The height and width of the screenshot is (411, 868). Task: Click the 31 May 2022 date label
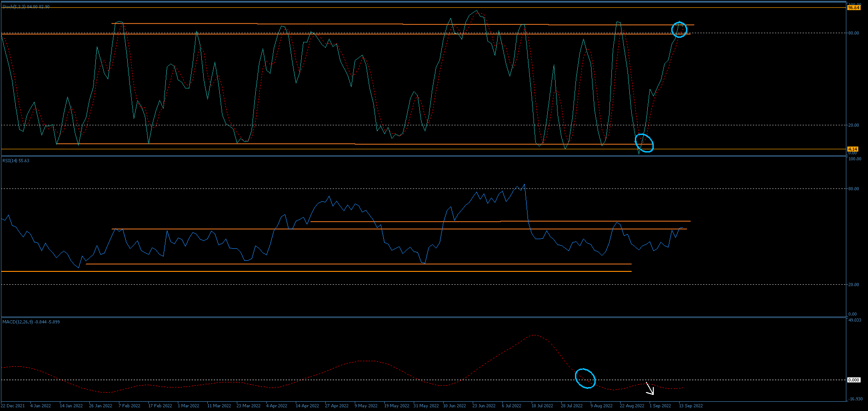(426, 406)
